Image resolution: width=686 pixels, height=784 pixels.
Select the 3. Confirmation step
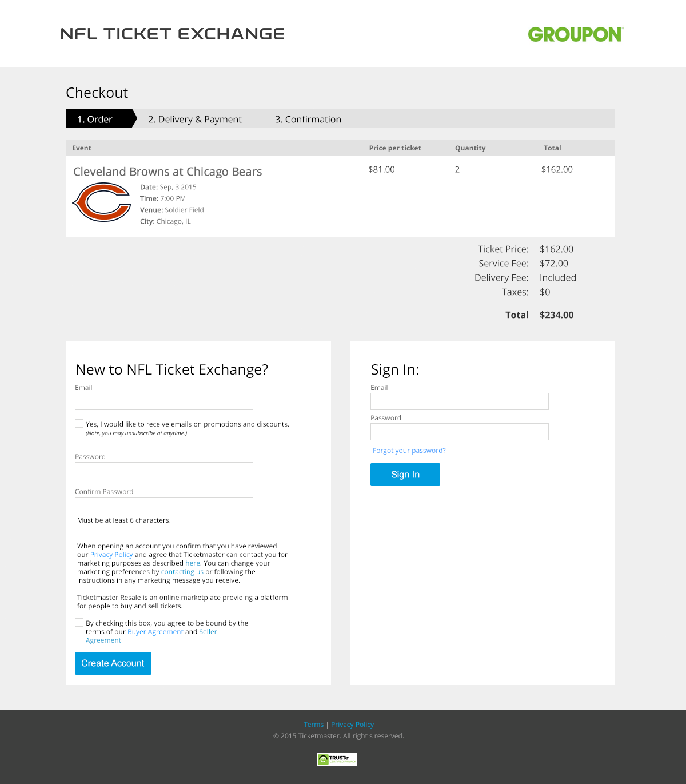(308, 119)
